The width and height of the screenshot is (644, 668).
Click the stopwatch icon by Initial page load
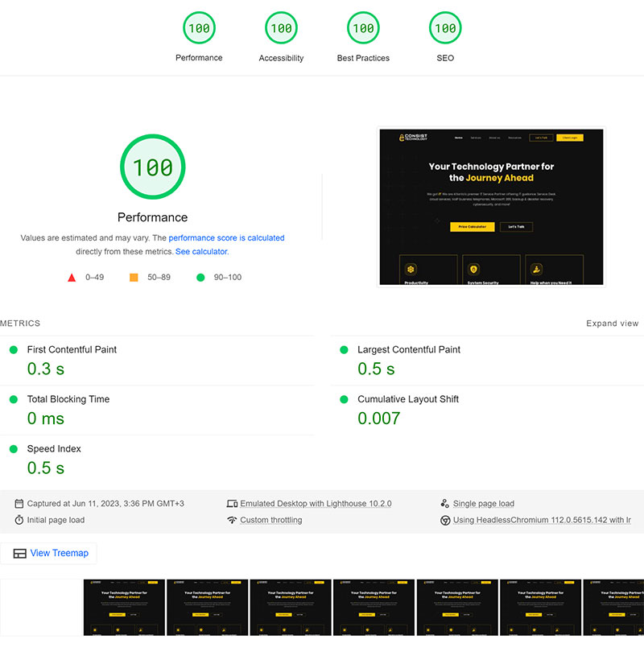coord(19,520)
